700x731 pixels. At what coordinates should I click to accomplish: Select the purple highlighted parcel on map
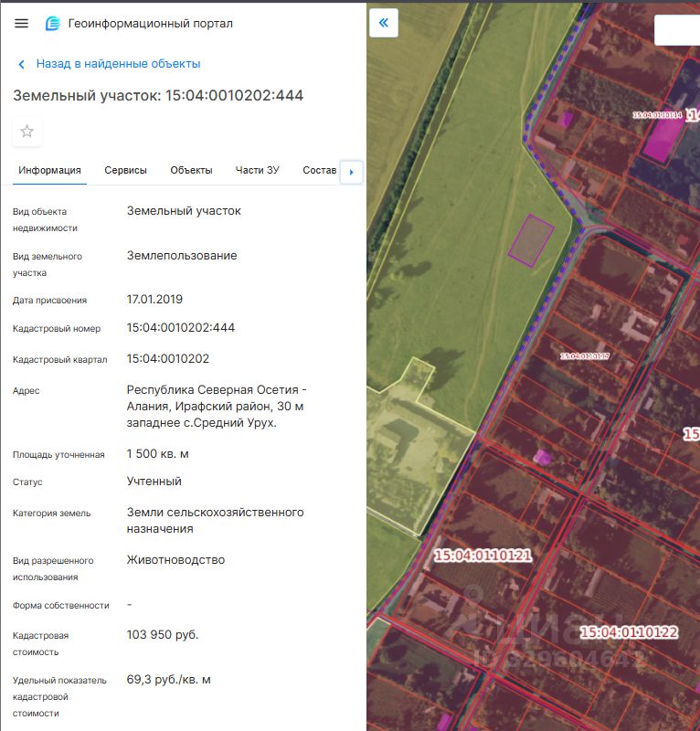[x=531, y=240]
